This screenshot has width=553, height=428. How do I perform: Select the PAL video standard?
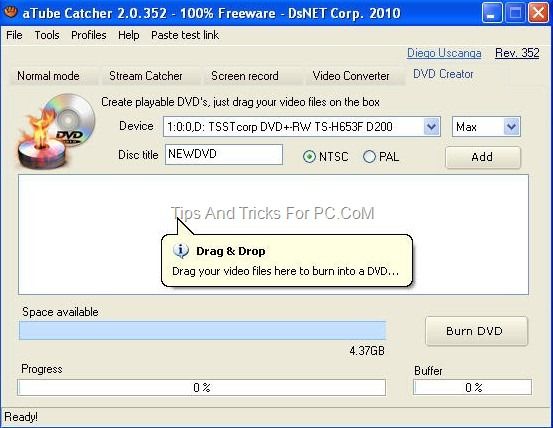pyautogui.click(x=381, y=157)
